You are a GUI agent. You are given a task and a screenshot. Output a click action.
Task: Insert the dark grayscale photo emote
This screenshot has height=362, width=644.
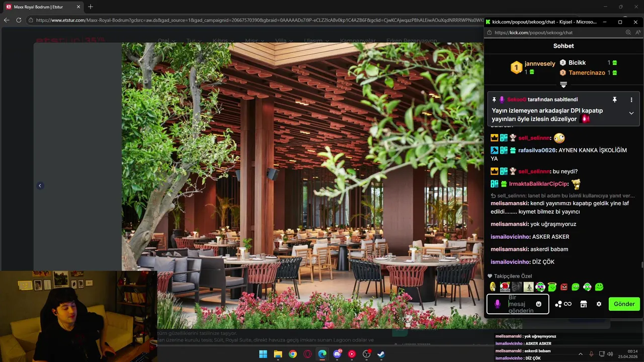[x=517, y=287]
